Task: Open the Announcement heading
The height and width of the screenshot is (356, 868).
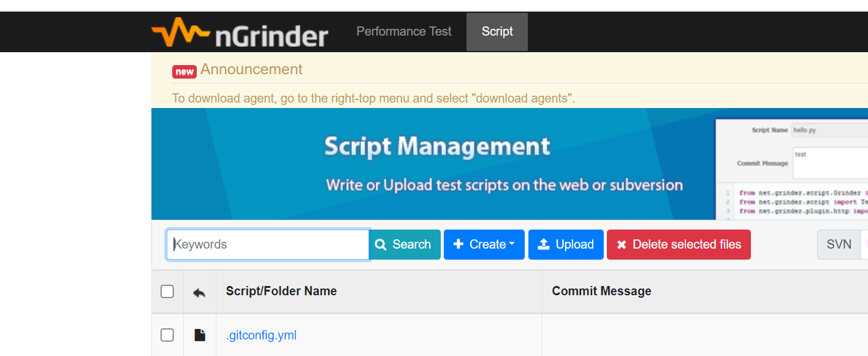Action: (x=251, y=69)
